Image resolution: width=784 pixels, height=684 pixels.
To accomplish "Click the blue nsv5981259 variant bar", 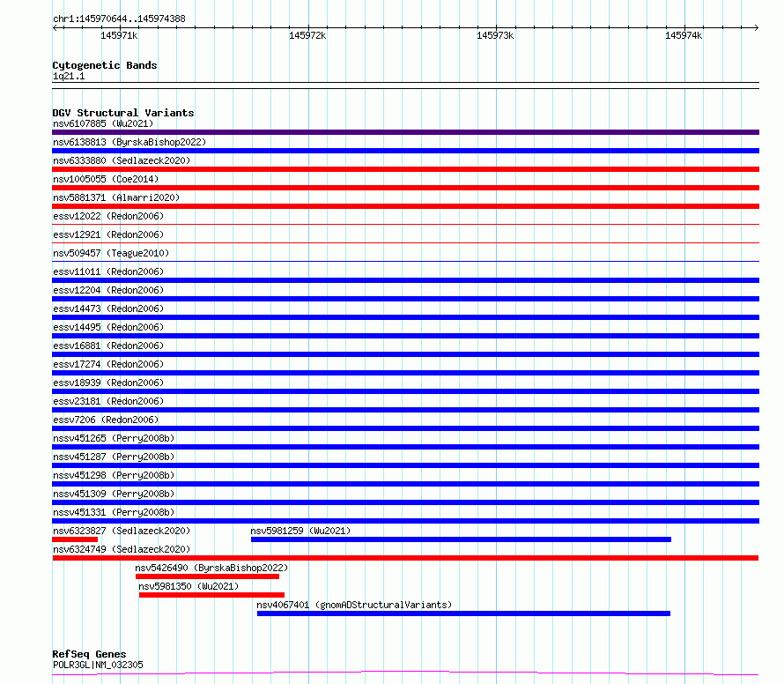I will coord(461,539).
